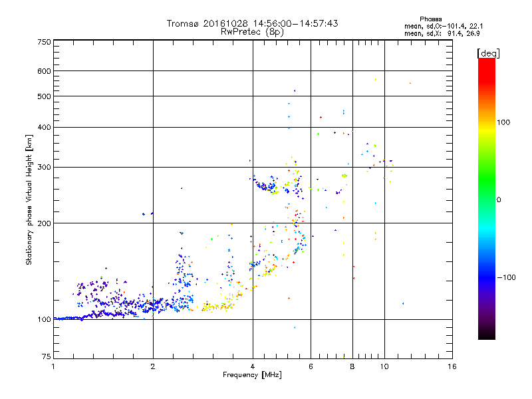Click the y-axis tick label '200'
Screen dimensions: 532x399
pyautogui.click(x=44, y=223)
